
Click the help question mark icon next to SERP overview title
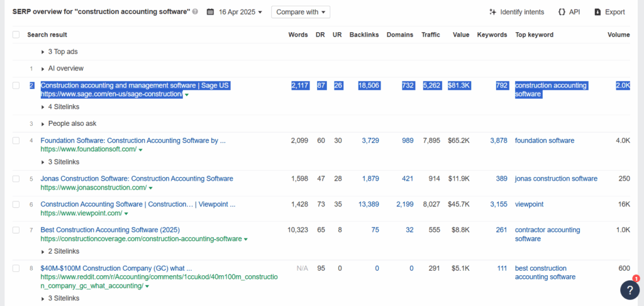195,12
